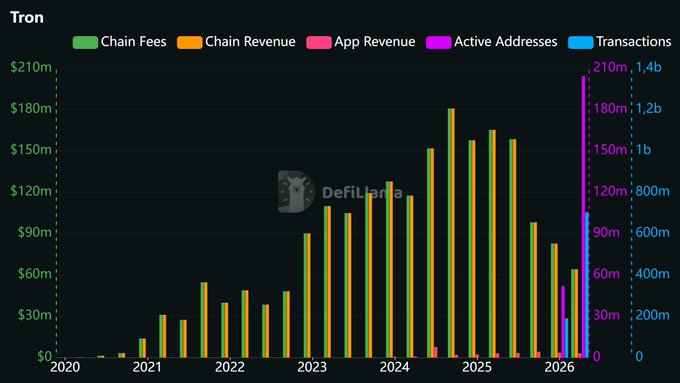Click the blue 400m axis label

pos(653,274)
